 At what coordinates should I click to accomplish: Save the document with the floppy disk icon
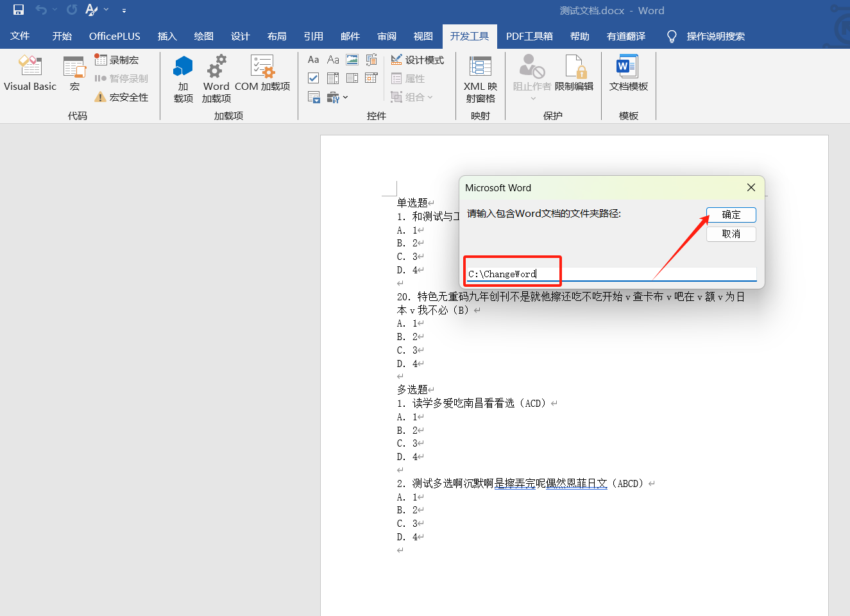[x=19, y=10]
